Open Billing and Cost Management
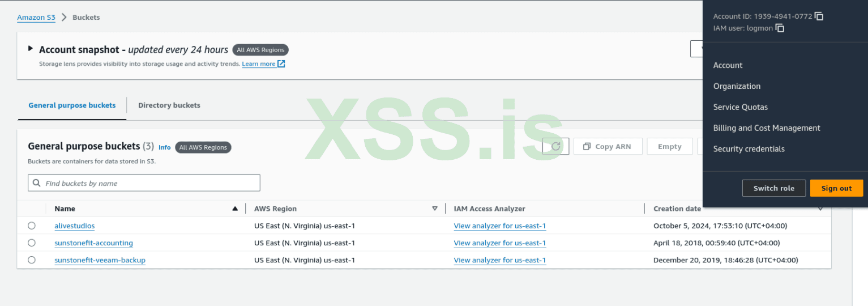 pos(767,128)
